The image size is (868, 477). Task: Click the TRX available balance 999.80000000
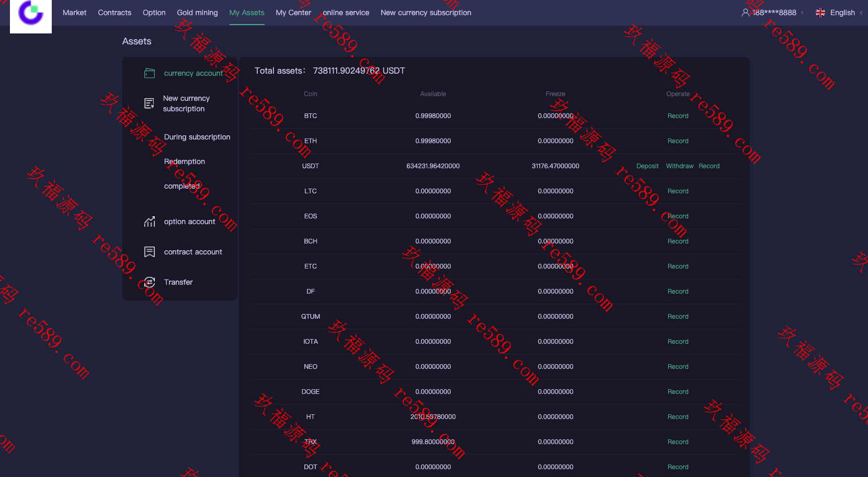point(433,442)
